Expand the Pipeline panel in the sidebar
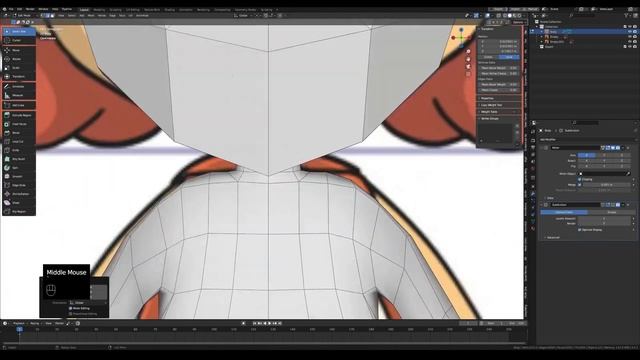Screen dimensions: 640x360 487,98
